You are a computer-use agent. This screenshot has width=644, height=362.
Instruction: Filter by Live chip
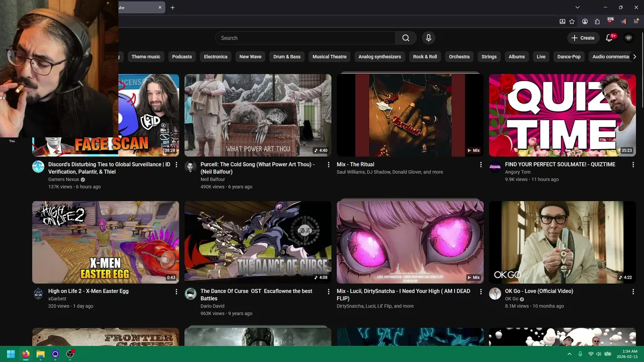coord(541,57)
